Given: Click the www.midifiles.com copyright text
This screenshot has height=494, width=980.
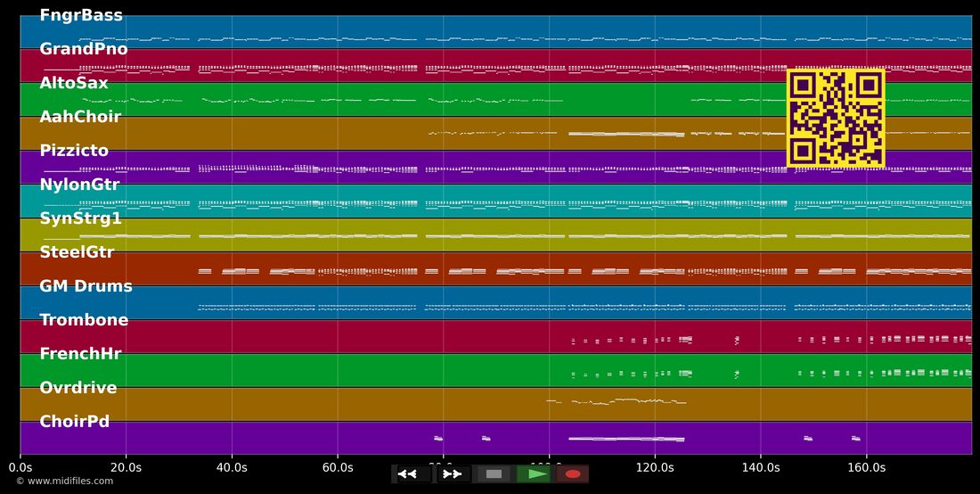Looking at the screenshot, I should (x=65, y=481).
